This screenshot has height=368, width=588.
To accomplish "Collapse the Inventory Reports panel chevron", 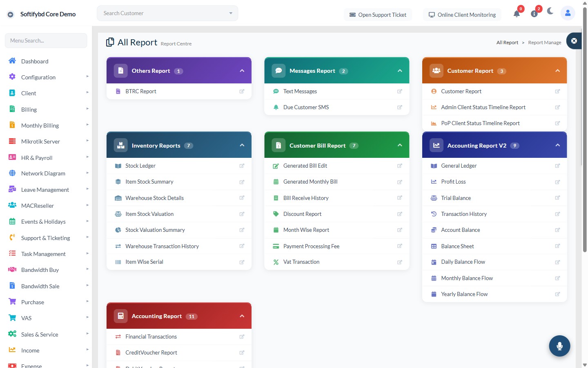I will [242, 145].
